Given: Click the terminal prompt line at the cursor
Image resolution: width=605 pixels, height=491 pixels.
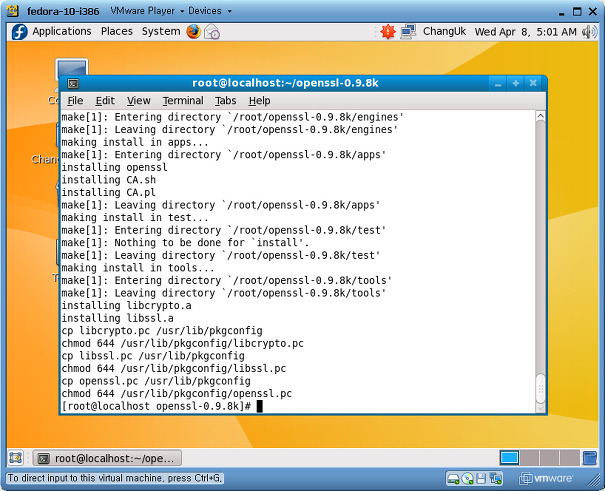Looking at the screenshot, I should [x=162, y=406].
